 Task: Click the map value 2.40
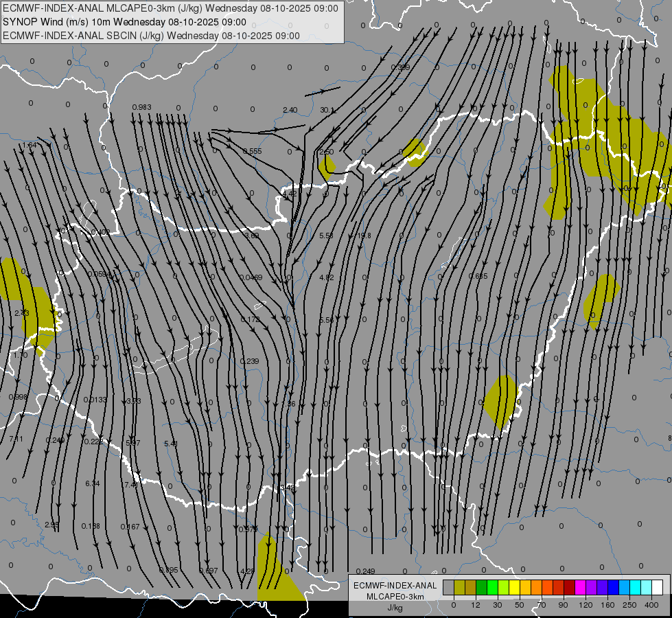coord(290,111)
